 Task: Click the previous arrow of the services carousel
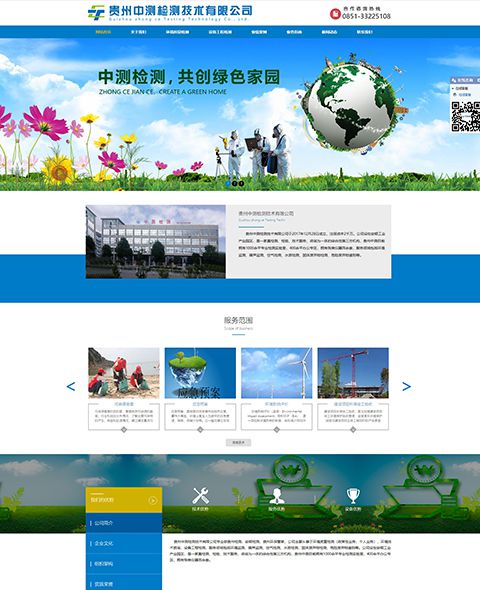coord(71,386)
